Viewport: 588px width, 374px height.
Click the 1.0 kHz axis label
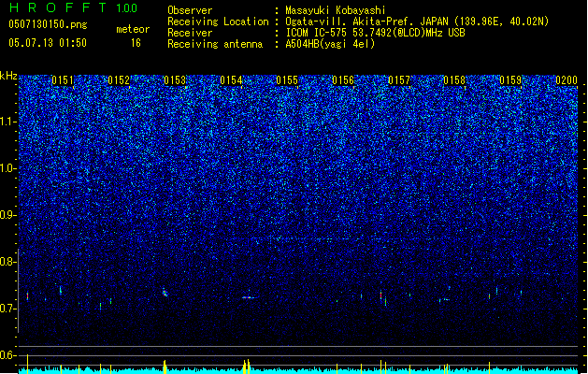[8, 168]
